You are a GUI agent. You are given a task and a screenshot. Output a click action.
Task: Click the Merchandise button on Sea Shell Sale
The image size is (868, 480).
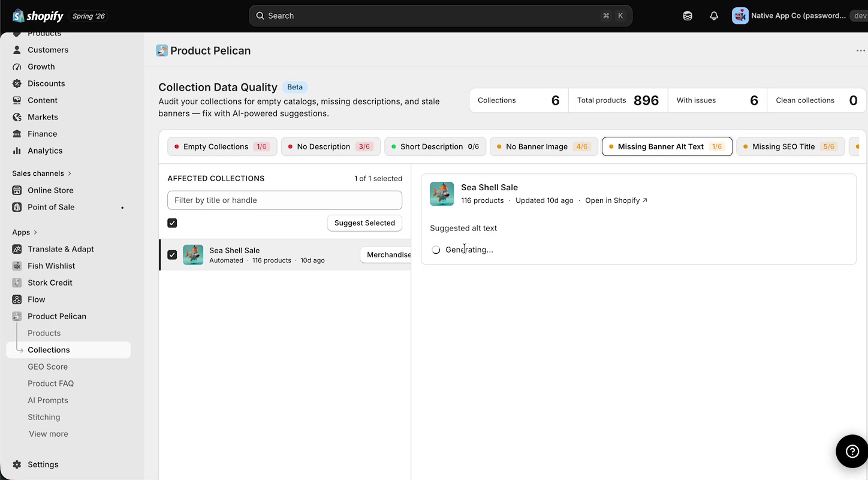[385, 255]
